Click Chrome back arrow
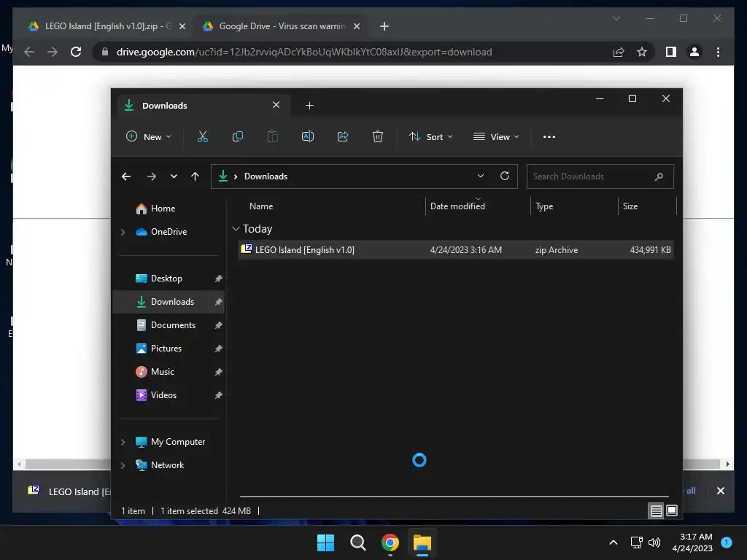Screen dimensions: 747x560 pos(29,52)
